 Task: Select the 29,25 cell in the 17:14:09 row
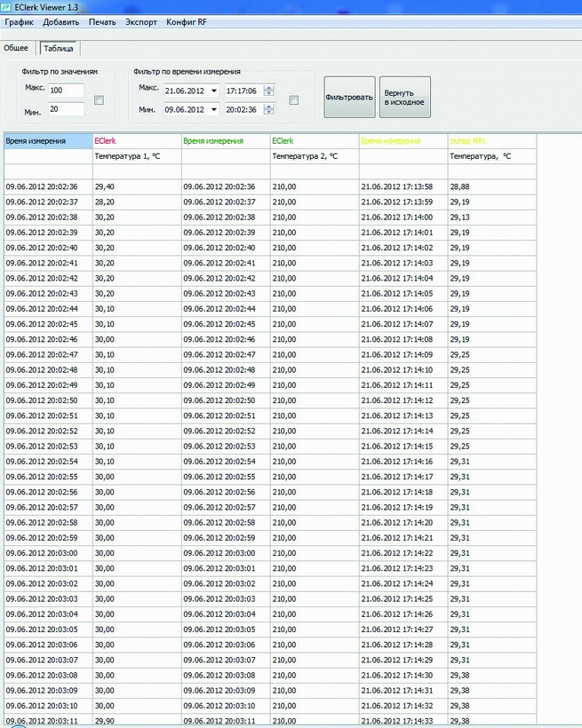pyautogui.click(x=492, y=355)
